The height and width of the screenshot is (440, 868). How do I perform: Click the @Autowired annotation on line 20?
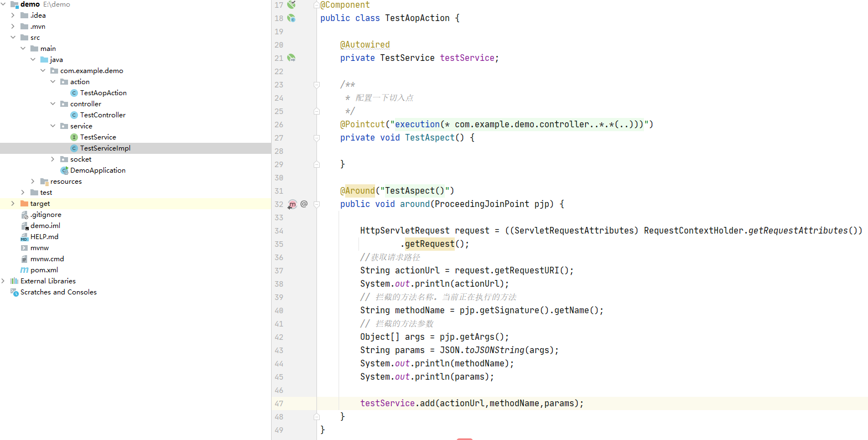[x=365, y=45]
